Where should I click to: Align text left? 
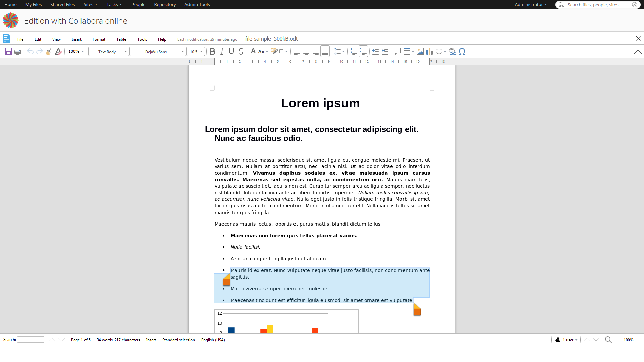pos(297,51)
